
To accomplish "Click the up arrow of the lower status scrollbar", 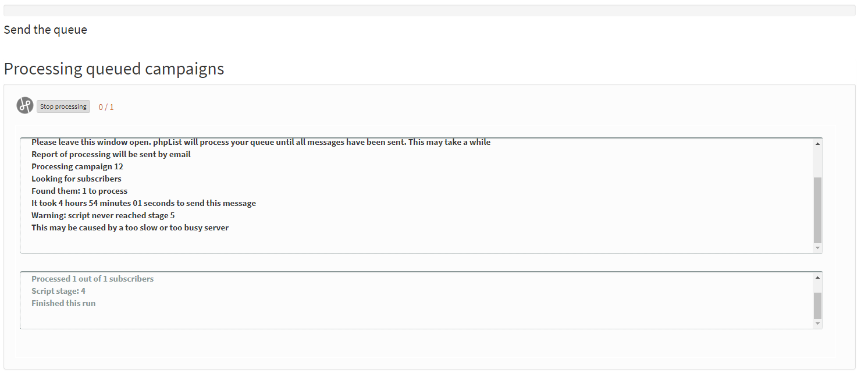I will click(x=817, y=278).
